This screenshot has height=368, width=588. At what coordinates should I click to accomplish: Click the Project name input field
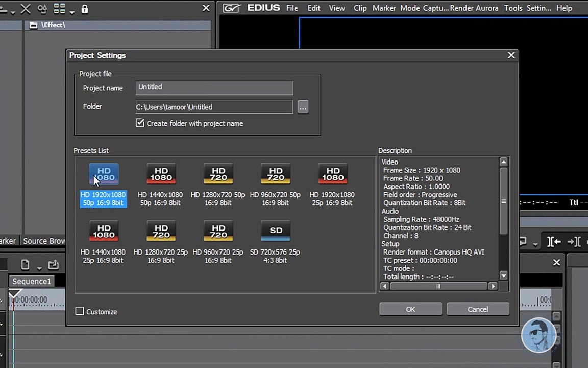(x=214, y=87)
